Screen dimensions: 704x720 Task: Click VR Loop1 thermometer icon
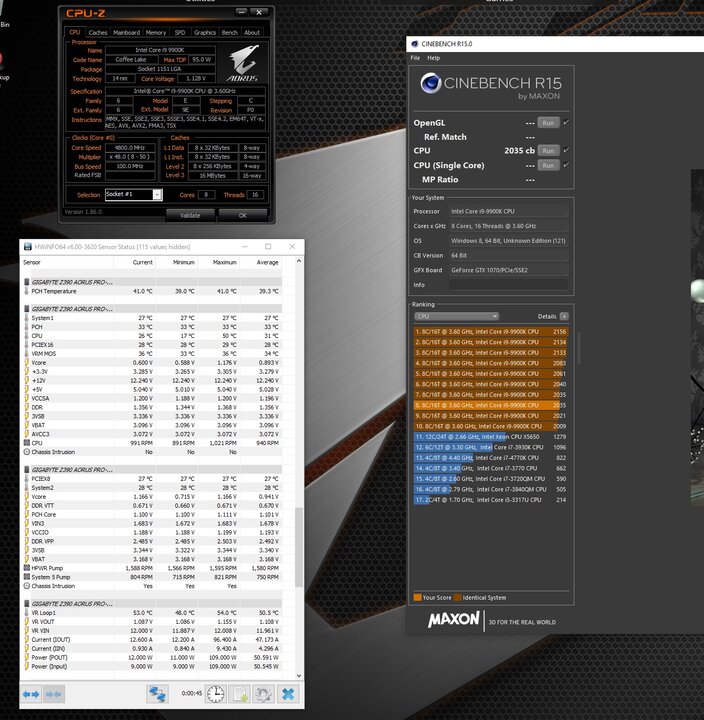[27, 613]
